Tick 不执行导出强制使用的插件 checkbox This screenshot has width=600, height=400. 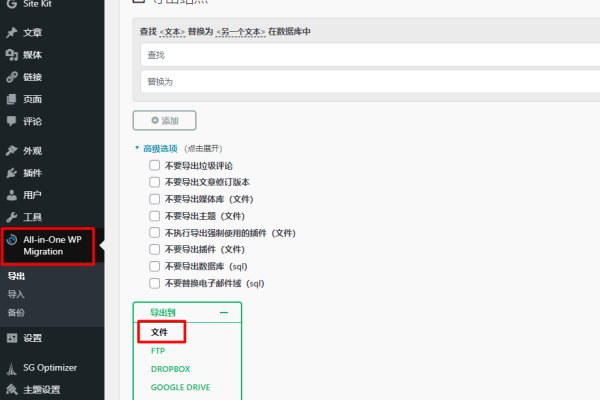155,233
